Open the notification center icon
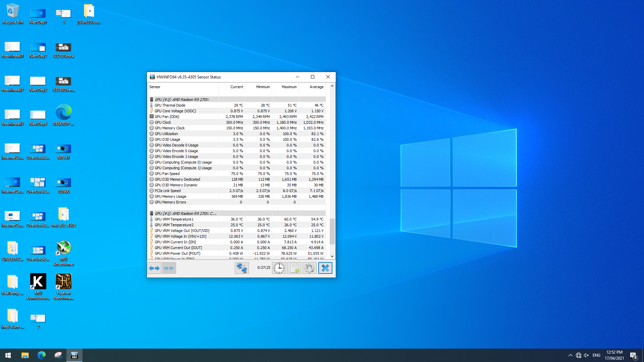Screen dimensions: 644x362 click(634, 355)
